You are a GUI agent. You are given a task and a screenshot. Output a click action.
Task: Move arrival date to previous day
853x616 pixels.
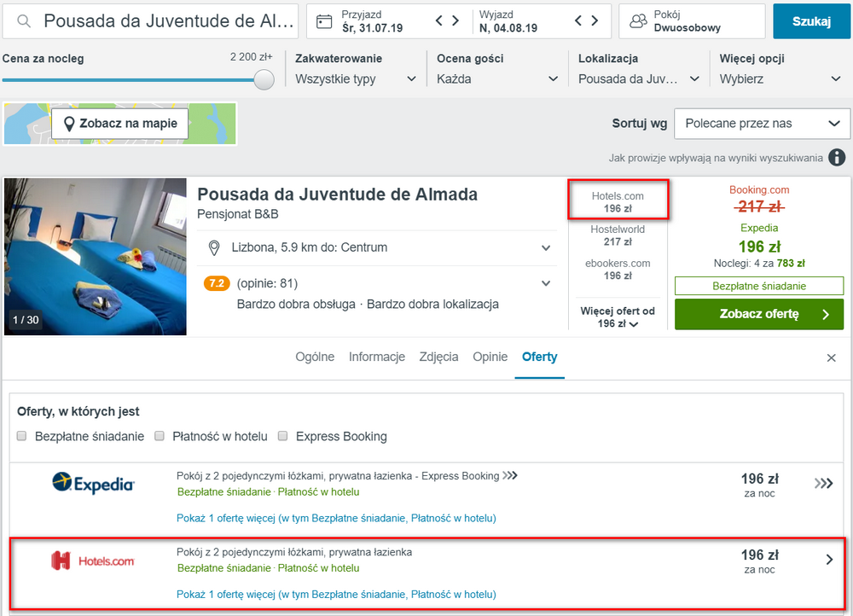pos(439,20)
